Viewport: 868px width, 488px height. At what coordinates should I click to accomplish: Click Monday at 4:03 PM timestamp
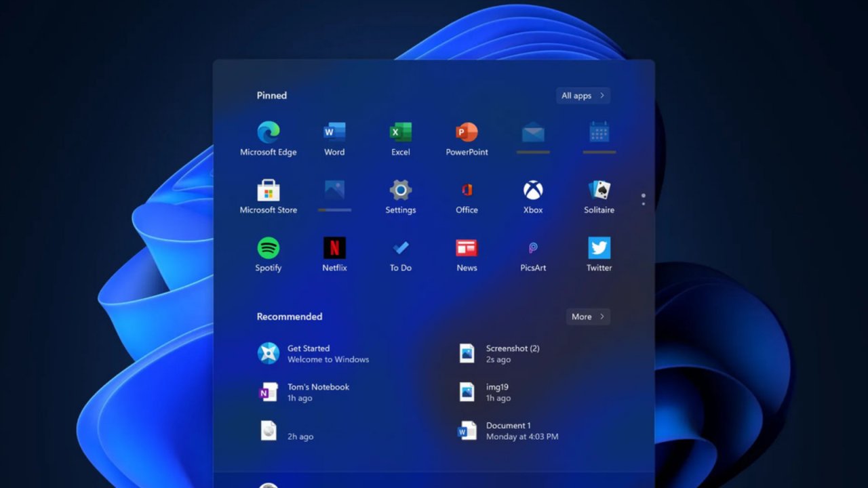(522, 437)
